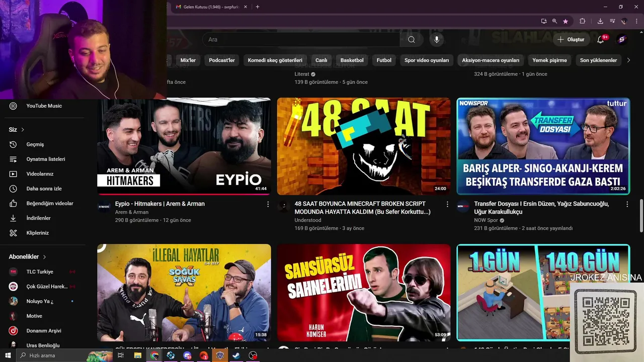Open the Motive subscription
This screenshot has height=362, width=644.
pos(34,316)
